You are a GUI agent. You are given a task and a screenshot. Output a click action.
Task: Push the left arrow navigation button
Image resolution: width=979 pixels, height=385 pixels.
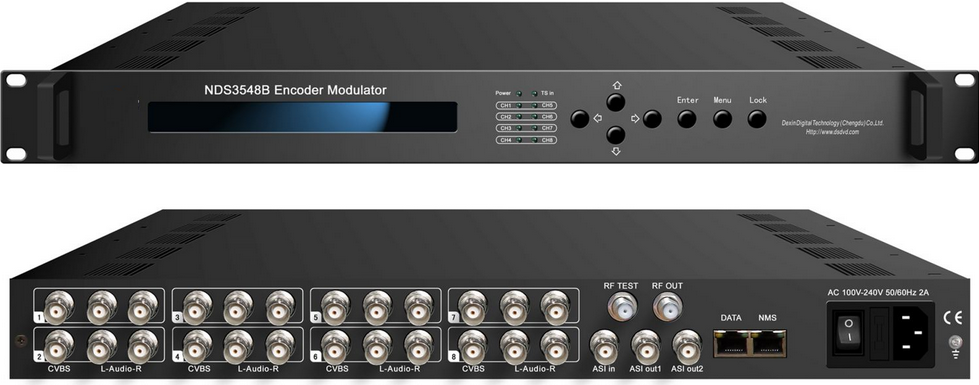pyautogui.click(x=580, y=119)
